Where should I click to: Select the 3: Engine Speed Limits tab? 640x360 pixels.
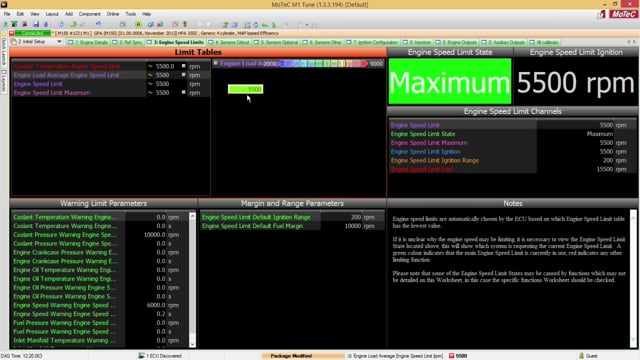[x=176, y=42]
